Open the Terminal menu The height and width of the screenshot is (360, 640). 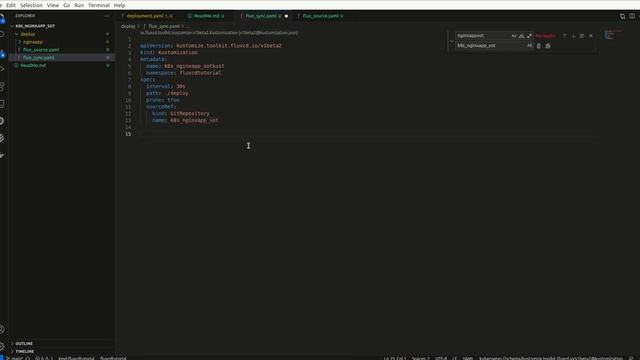[x=99, y=5]
